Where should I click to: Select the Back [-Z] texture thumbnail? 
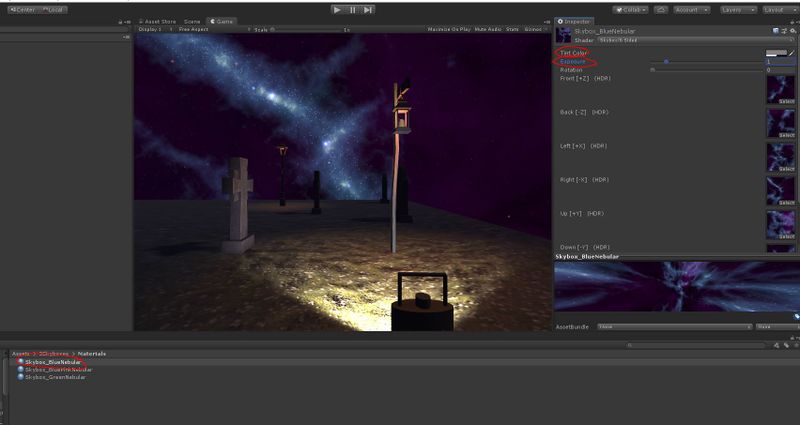pos(781,123)
